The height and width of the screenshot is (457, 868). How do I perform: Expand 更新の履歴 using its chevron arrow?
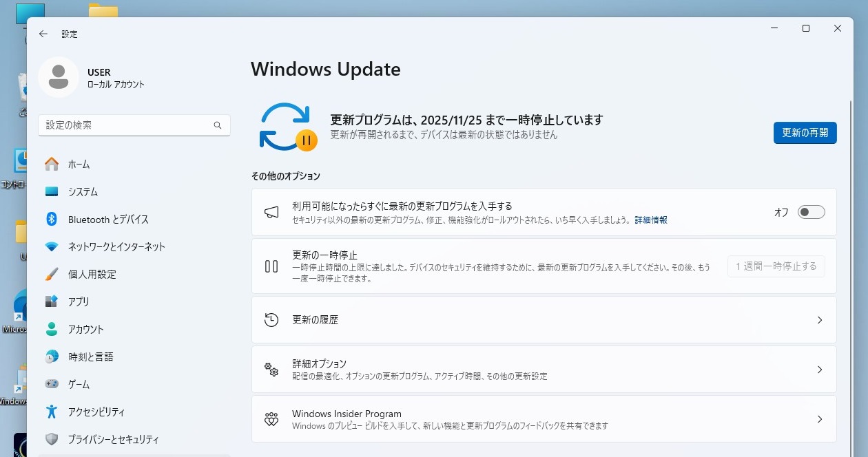tap(820, 320)
